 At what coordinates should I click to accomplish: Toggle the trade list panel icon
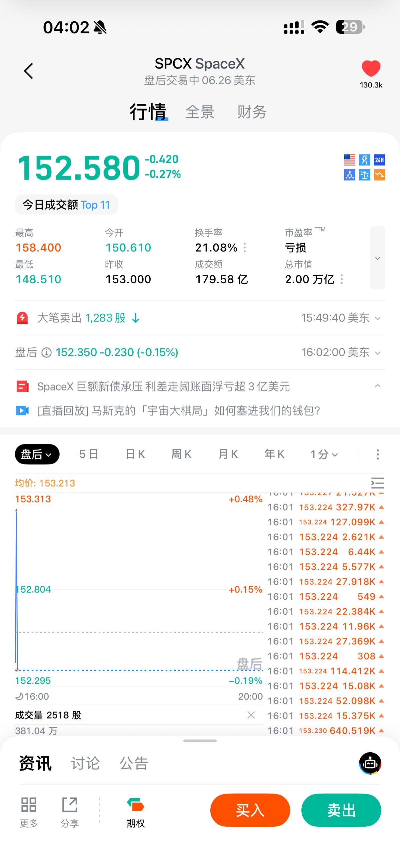[377, 483]
